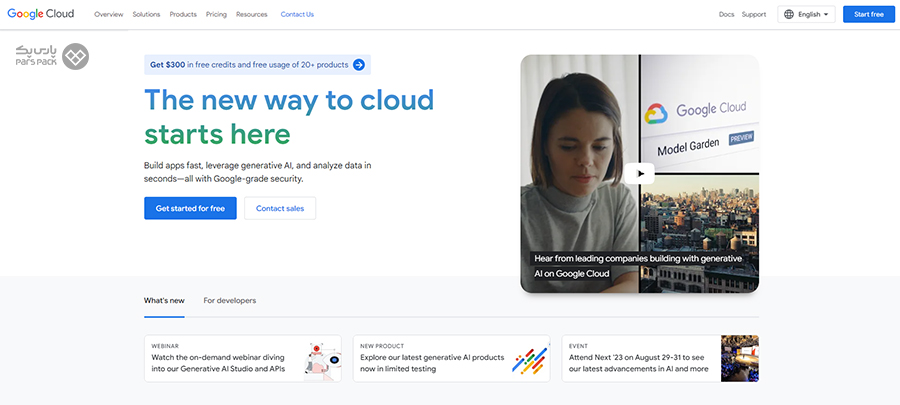Viewport: 900px width, 405px height.
Task: Open the Generative AI Studio webinar card
Action: pos(243,359)
